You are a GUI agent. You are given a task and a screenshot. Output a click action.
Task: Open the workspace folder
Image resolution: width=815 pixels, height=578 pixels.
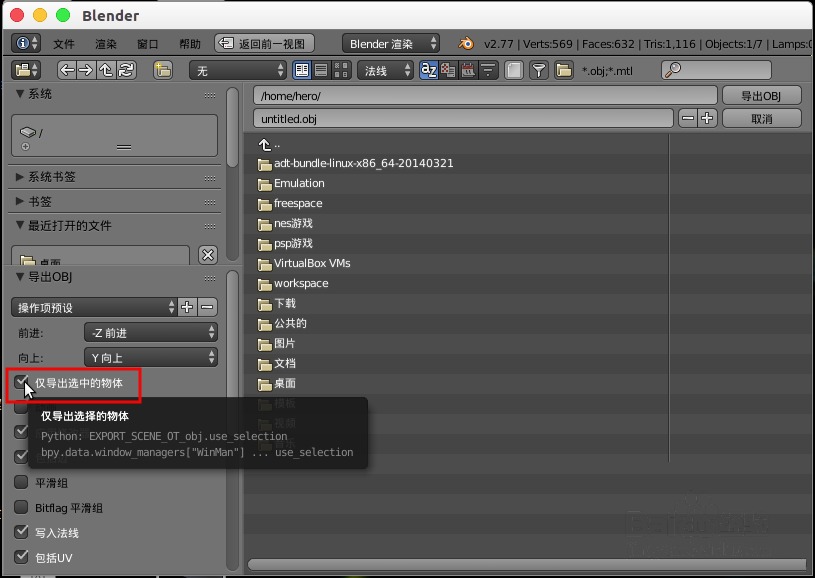(293, 283)
